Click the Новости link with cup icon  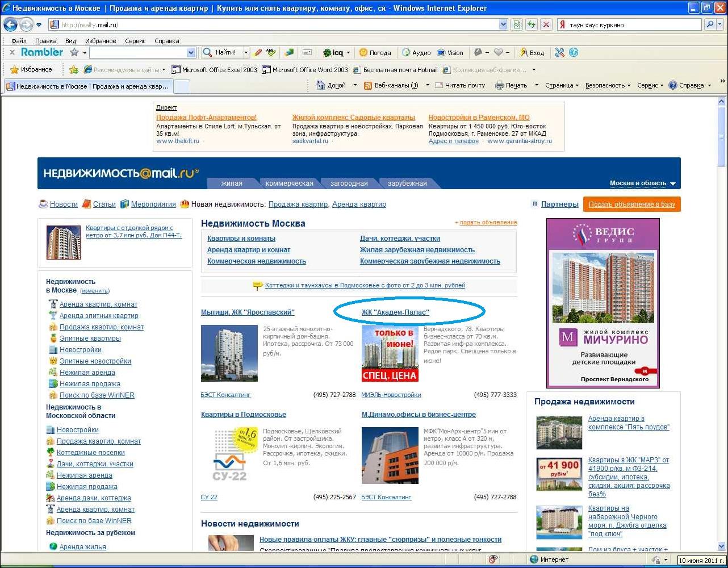point(63,204)
